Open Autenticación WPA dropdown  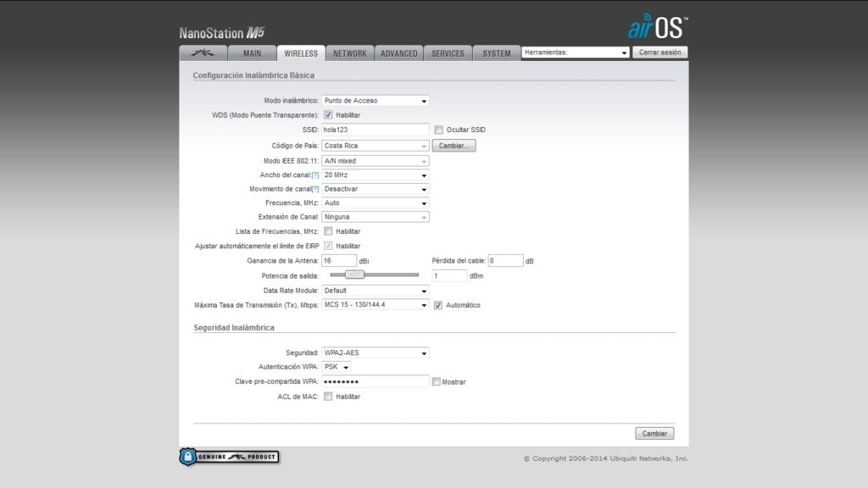coord(336,367)
